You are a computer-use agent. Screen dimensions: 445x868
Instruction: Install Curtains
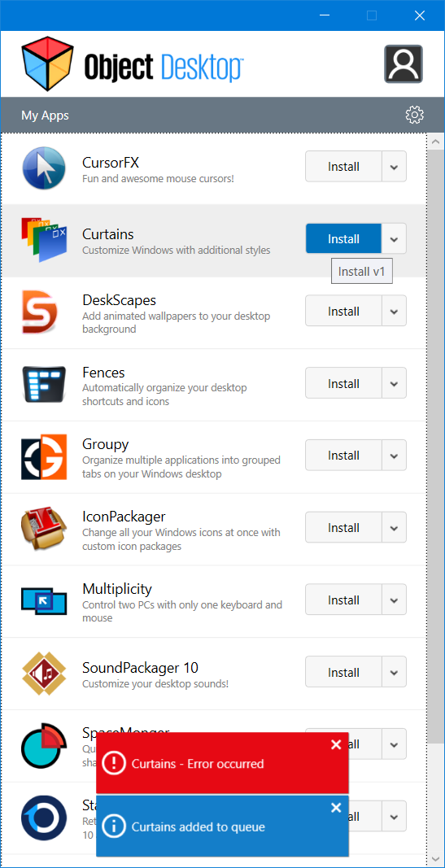(x=343, y=239)
